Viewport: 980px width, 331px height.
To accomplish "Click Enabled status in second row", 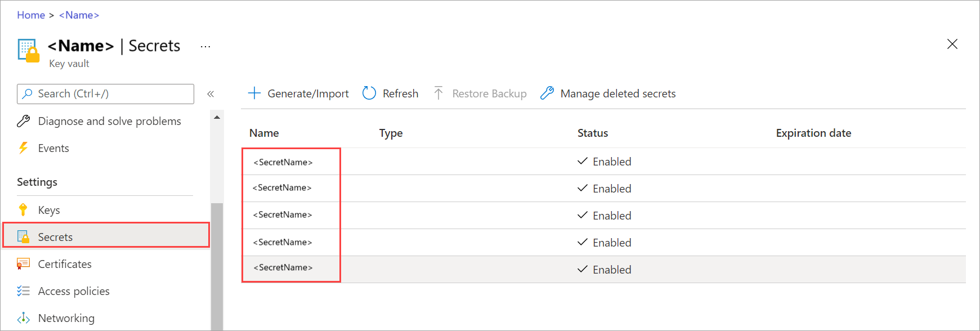I will [612, 189].
